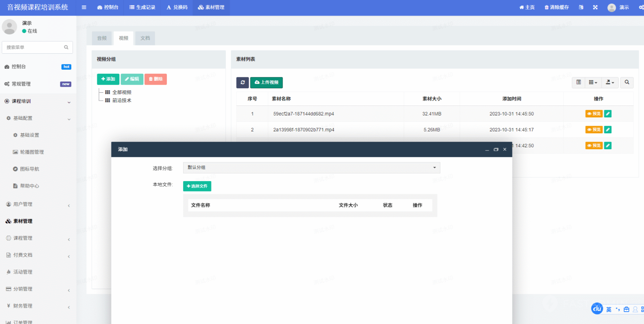
Task: Switch to the 文档 tab
Action: tap(145, 38)
